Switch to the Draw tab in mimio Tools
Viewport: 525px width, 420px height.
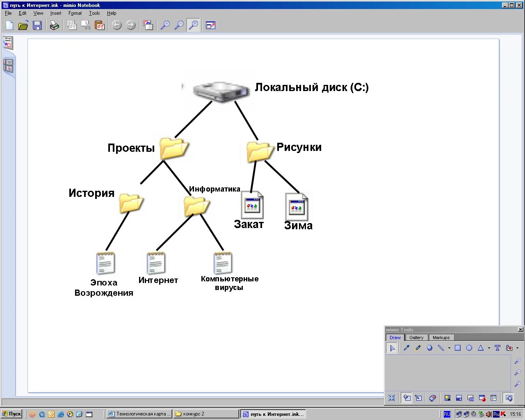pos(395,338)
